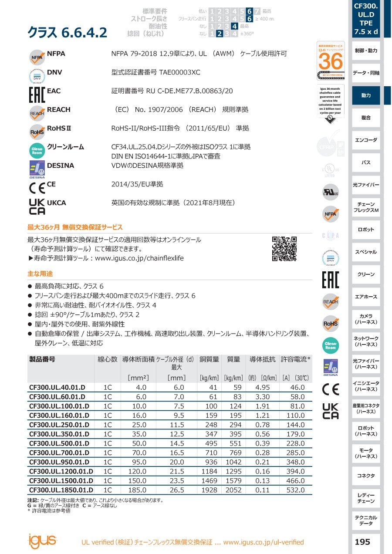The image size is (392, 554).
Task: Click the igus logo at page bottom
Action: pyautogui.click(x=42, y=540)
